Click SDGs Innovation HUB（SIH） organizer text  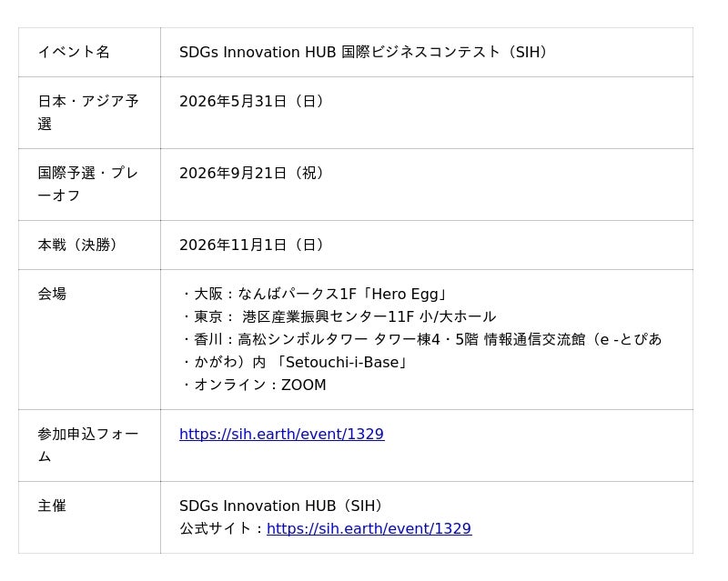point(284,506)
